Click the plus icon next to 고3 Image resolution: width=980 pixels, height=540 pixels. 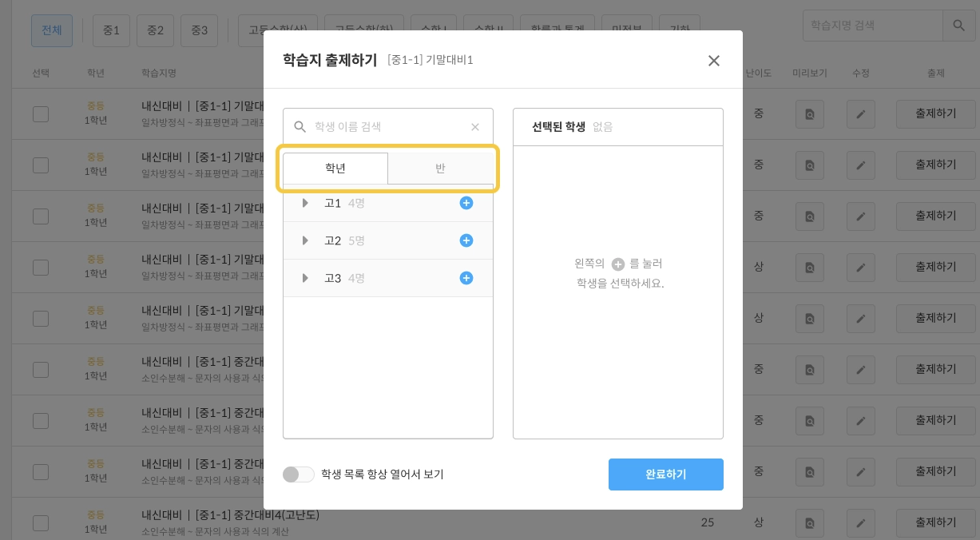pyautogui.click(x=466, y=278)
